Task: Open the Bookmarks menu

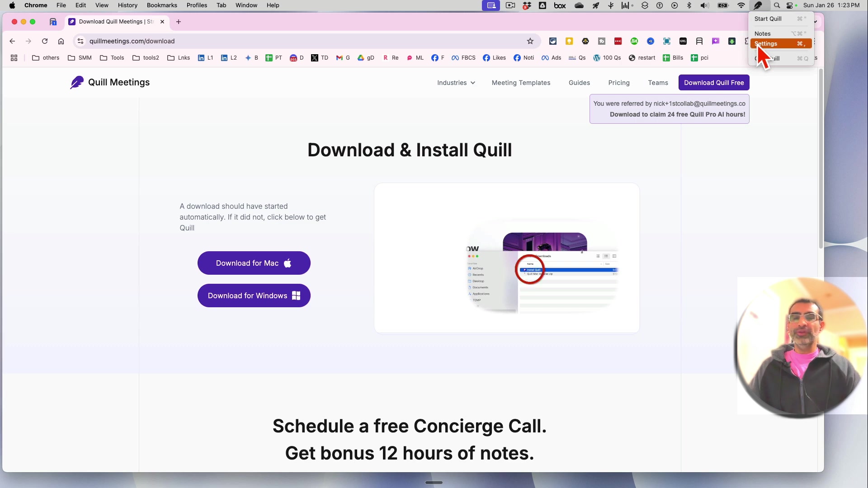Action: tap(162, 5)
